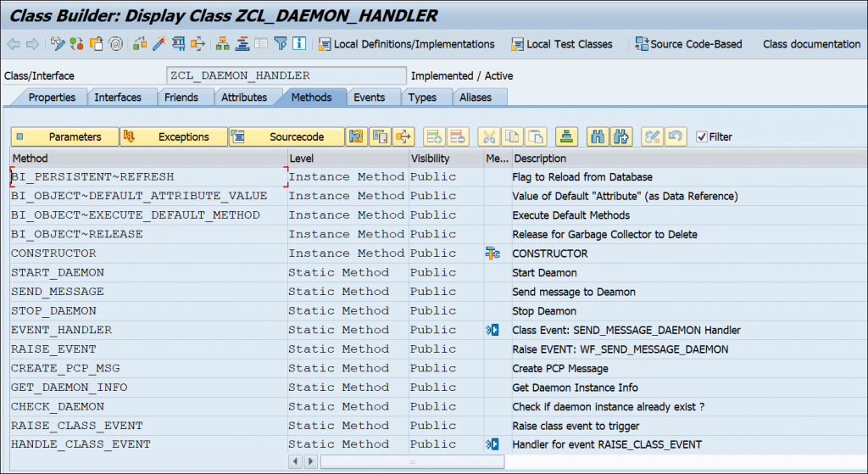Click the Method column header

pos(149,159)
